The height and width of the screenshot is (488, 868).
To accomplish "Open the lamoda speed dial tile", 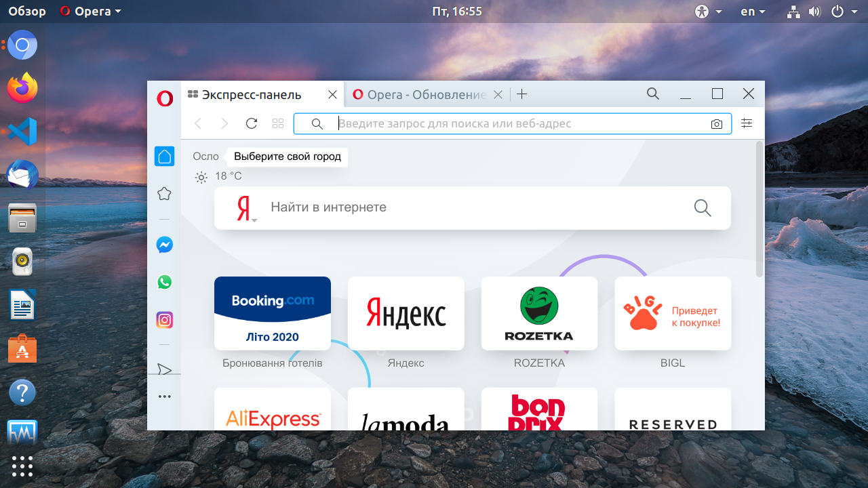I will [406, 409].
